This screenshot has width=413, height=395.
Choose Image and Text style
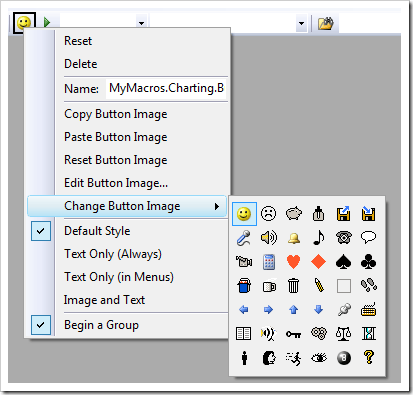pyautogui.click(x=104, y=300)
